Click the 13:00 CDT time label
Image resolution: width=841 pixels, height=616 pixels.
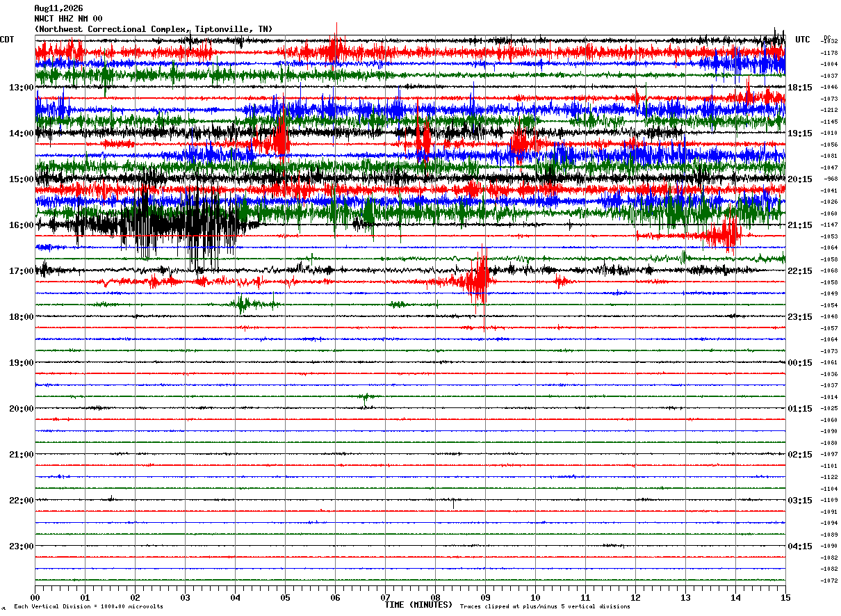point(22,88)
